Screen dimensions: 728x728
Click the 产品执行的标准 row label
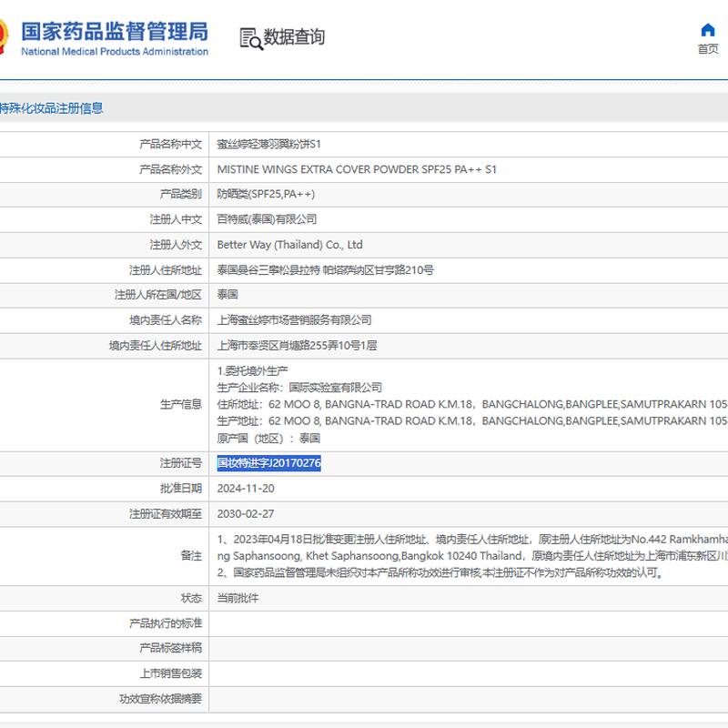tap(165, 623)
